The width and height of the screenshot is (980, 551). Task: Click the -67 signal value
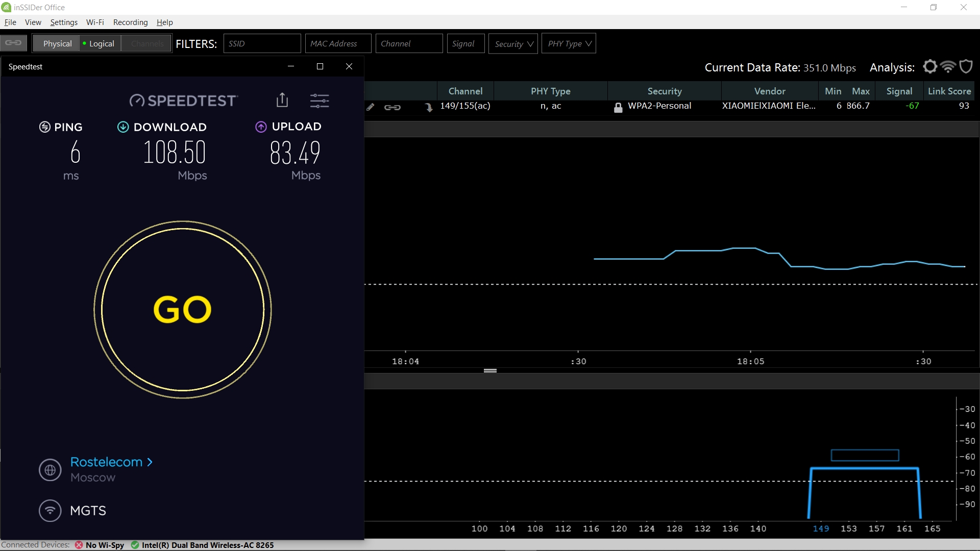pyautogui.click(x=912, y=106)
